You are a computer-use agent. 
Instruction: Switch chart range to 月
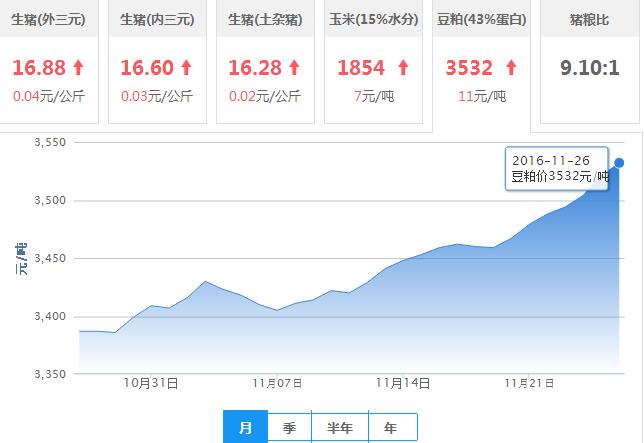coord(246,427)
